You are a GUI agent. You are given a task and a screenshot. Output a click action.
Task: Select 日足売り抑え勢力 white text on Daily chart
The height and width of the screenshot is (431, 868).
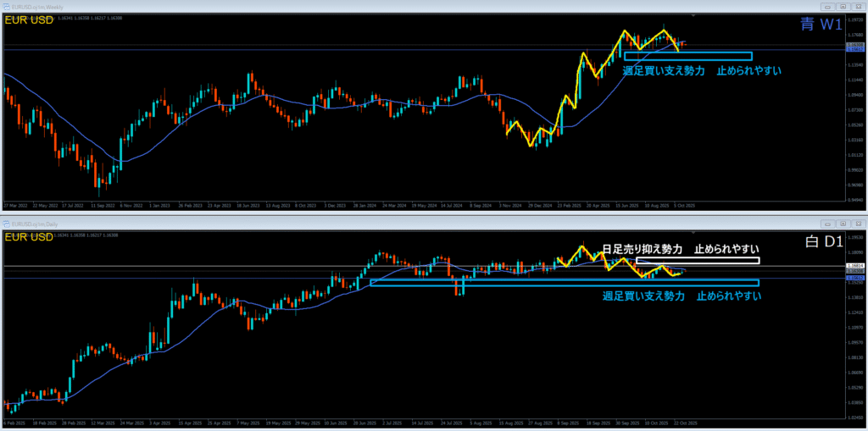(x=643, y=248)
